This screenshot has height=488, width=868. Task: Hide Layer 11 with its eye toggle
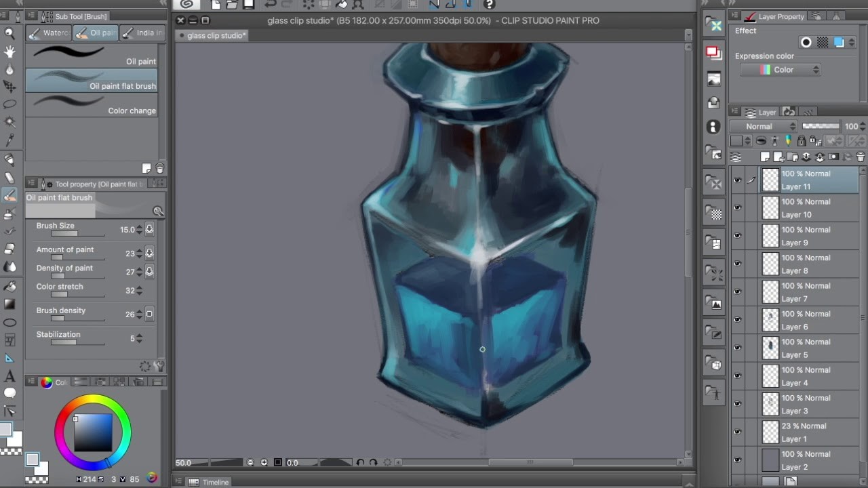click(738, 180)
